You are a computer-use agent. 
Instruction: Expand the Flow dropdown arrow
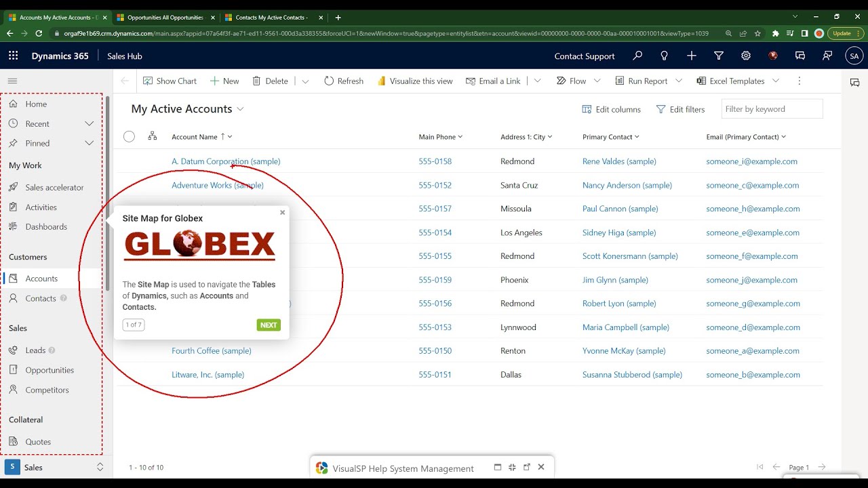tap(597, 81)
